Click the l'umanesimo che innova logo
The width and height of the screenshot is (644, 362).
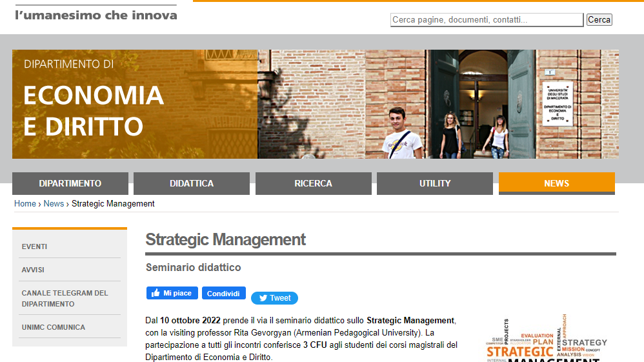coord(96,14)
